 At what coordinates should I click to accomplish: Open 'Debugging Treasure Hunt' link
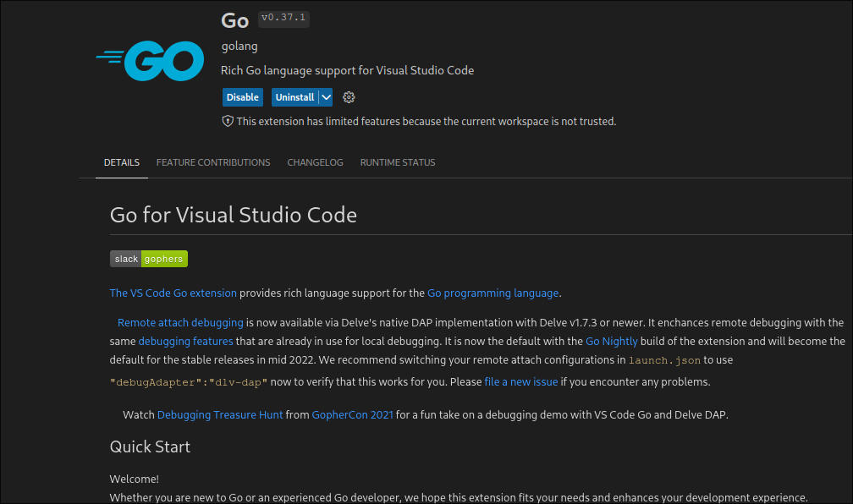click(220, 415)
